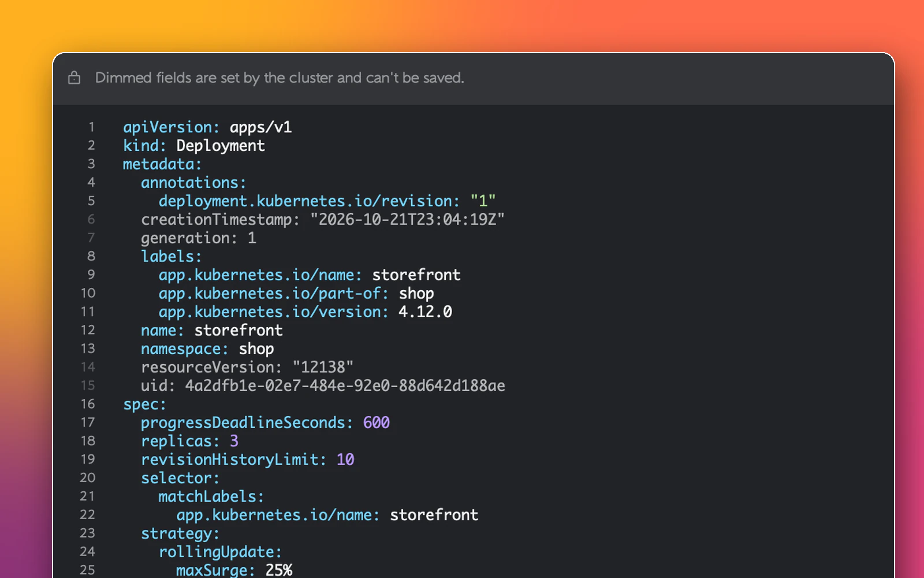
Task: Click the storefront value on line 12
Action: (239, 331)
